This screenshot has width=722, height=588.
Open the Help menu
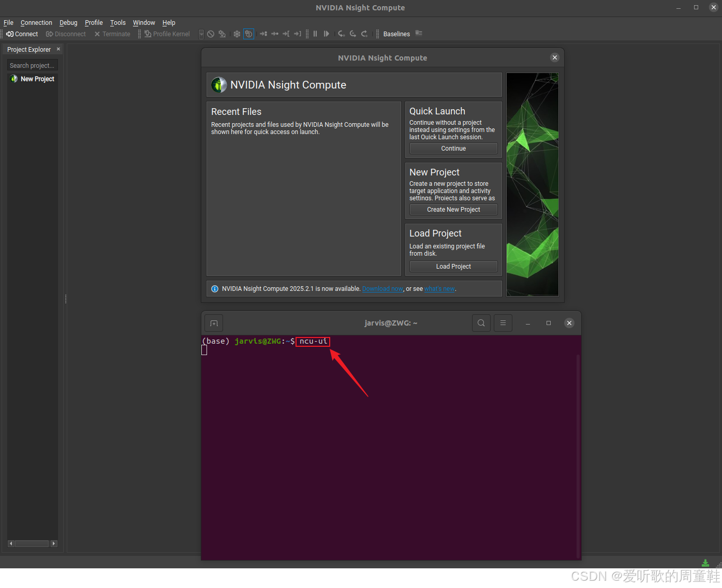coord(169,23)
